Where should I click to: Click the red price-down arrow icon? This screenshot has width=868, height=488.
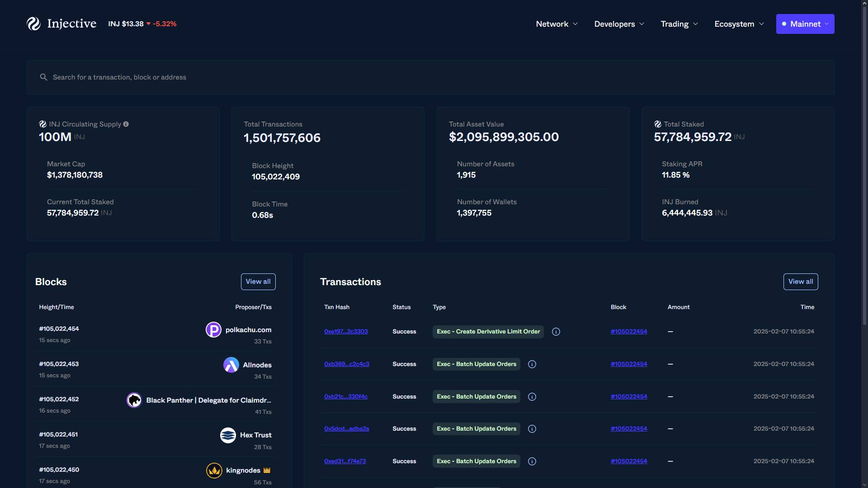(x=148, y=24)
